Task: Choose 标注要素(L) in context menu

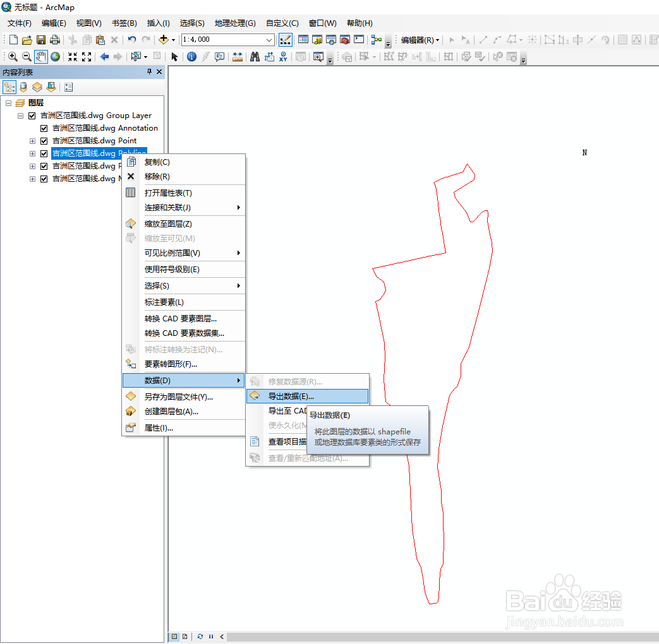Action: tap(184, 302)
